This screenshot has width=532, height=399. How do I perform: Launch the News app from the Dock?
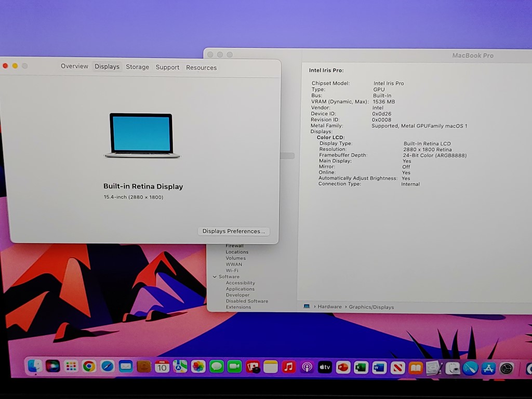click(x=397, y=368)
